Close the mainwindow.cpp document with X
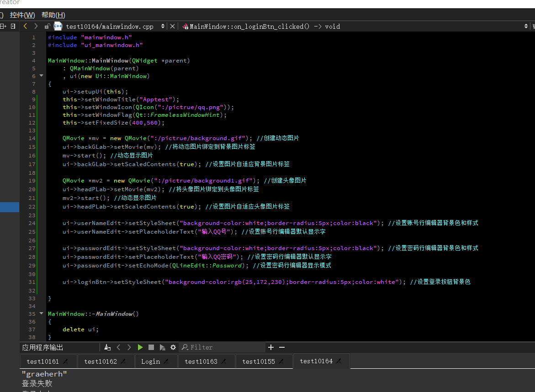 173,26
